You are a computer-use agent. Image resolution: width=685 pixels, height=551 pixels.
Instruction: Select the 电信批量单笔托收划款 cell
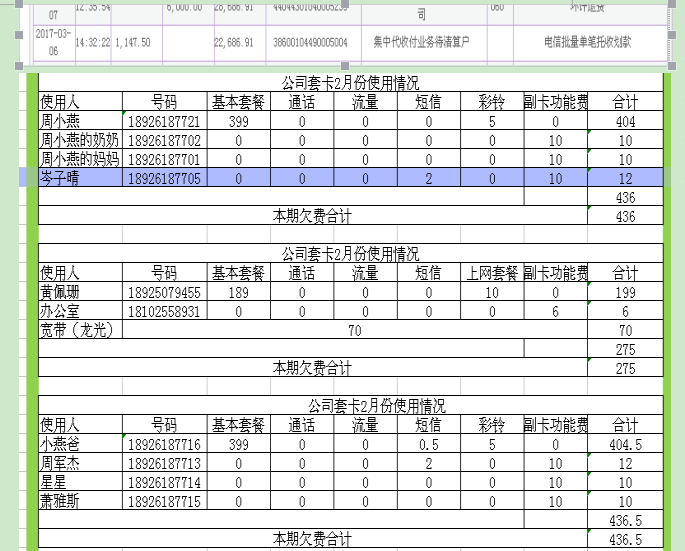pos(587,43)
